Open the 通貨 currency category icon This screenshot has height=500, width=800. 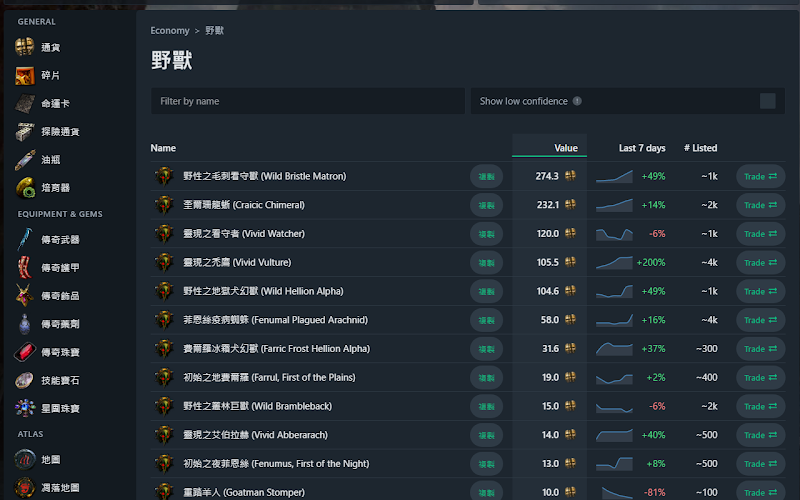(x=24, y=47)
